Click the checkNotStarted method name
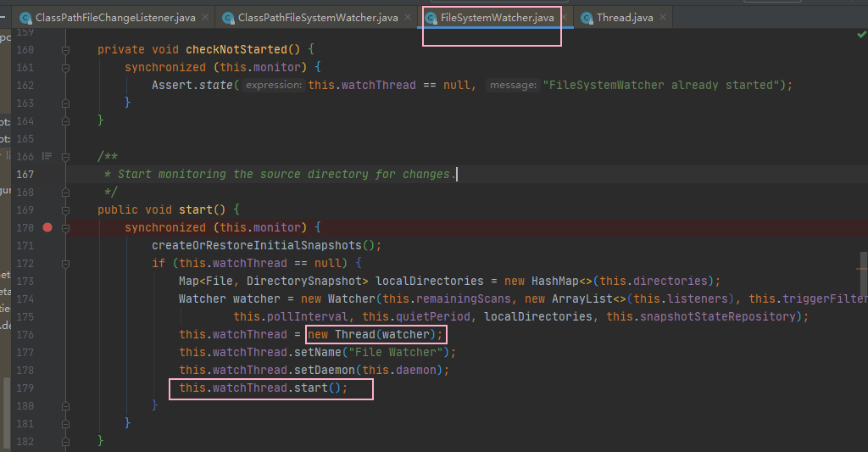Image resolution: width=868 pixels, height=452 pixels. (x=236, y=50)
